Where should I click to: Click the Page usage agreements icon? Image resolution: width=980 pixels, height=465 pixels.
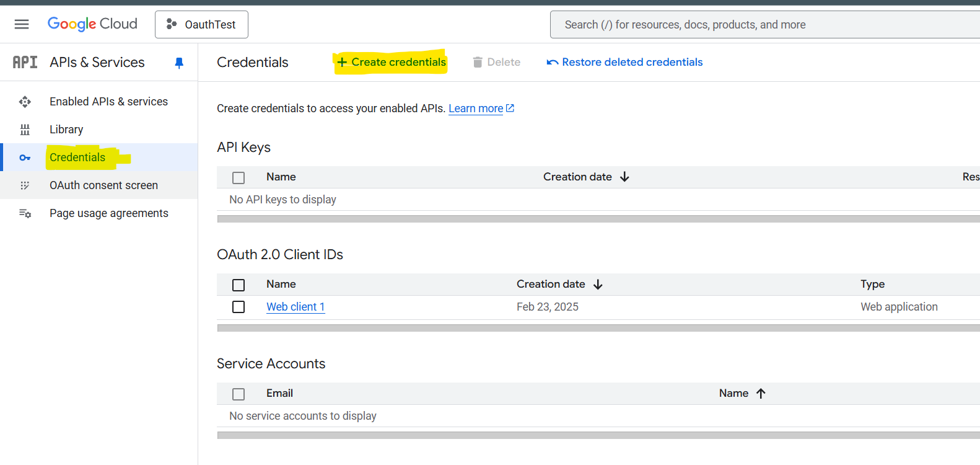tap(25, 213)
